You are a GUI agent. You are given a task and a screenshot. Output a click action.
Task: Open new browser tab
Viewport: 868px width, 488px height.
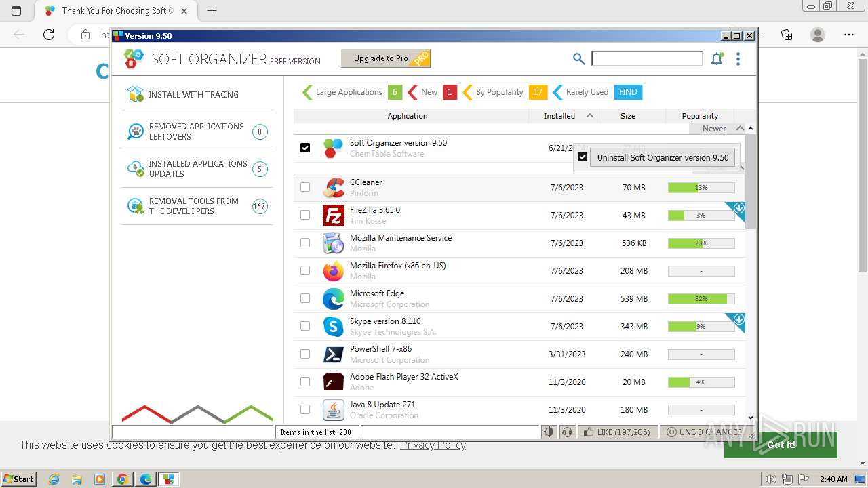pyautogui.click(x=212, y=11)
